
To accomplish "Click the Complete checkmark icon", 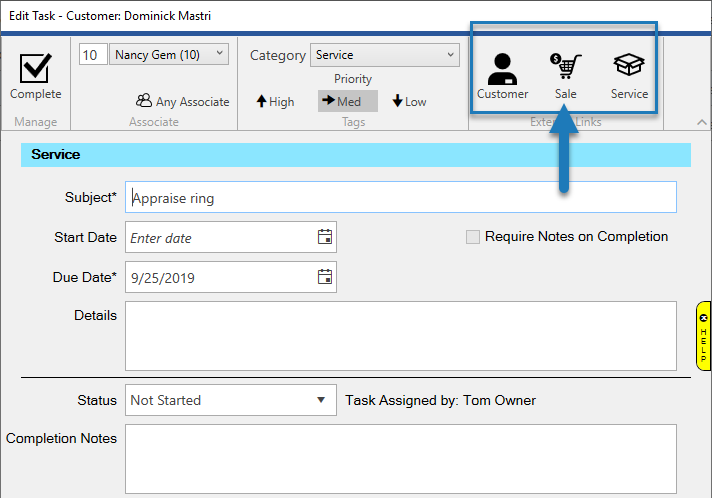I will pos(35,70).
